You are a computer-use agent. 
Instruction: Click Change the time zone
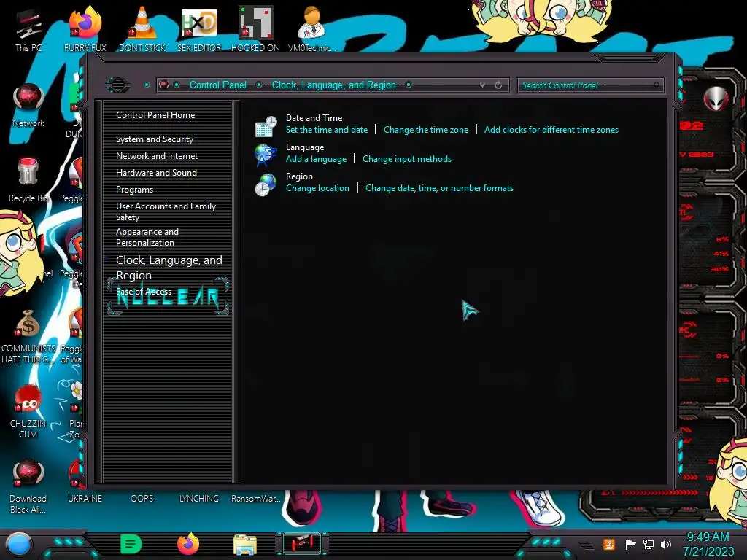tap(426, 130)
